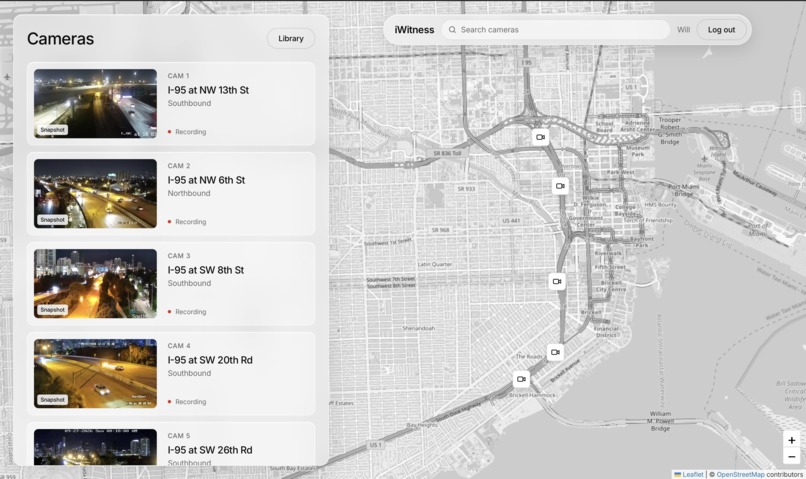Open CAM 5 thumbnail image

pos(96,447)
